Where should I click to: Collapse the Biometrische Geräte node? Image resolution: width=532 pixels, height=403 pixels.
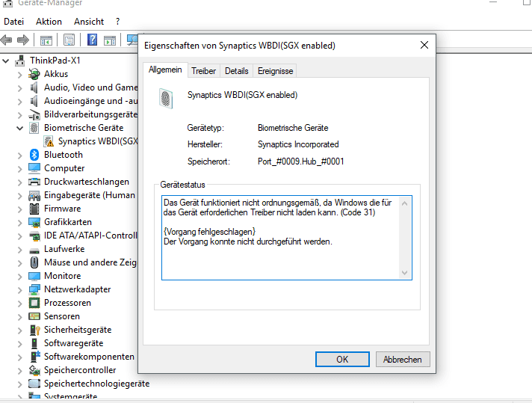19,129
